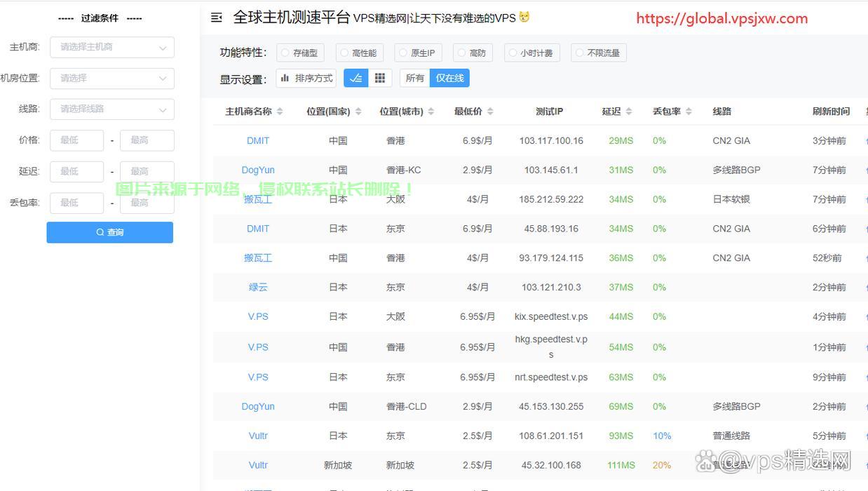Screen dimensions: 868x491
Task: Open the 线路 dropdown list
Action: (x=111, y=109)
